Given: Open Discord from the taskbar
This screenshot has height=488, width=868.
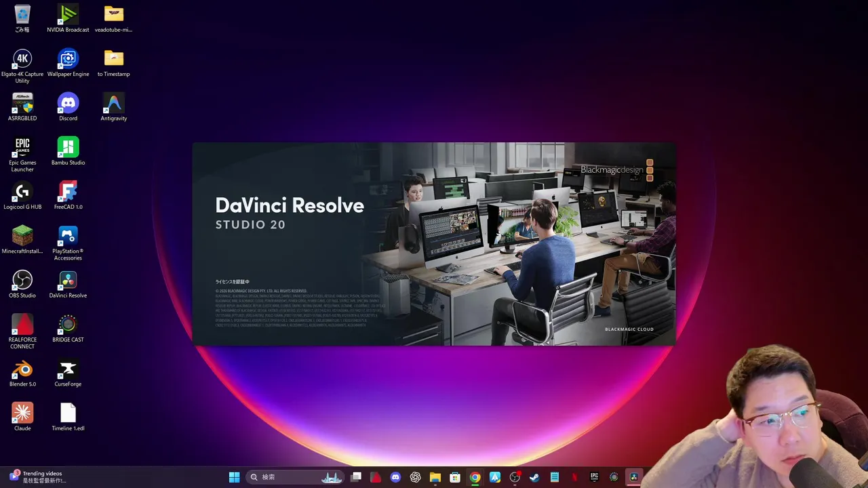Looking at the screenshot, I should pos(395,477).
